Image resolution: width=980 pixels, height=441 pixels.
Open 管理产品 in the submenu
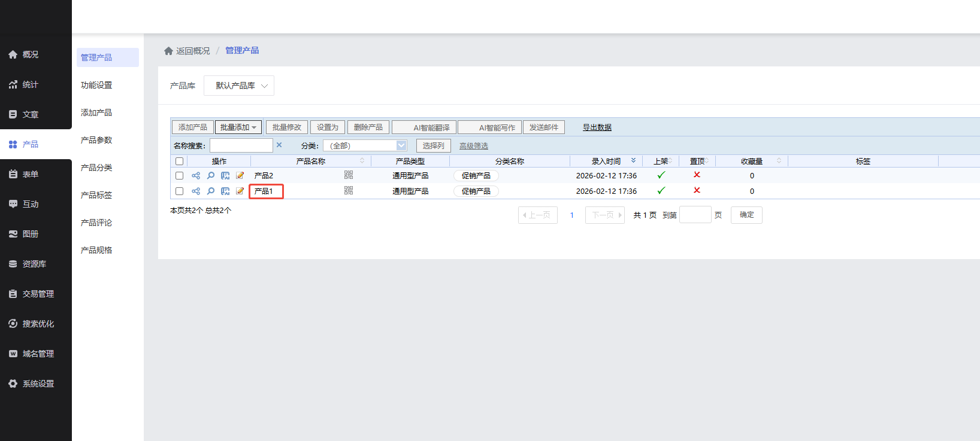tap(108, 57)
